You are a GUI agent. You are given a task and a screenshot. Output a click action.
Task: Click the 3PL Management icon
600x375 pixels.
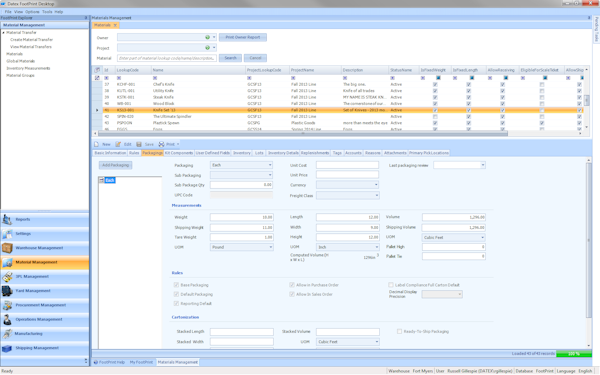click(x=7, y=277)
